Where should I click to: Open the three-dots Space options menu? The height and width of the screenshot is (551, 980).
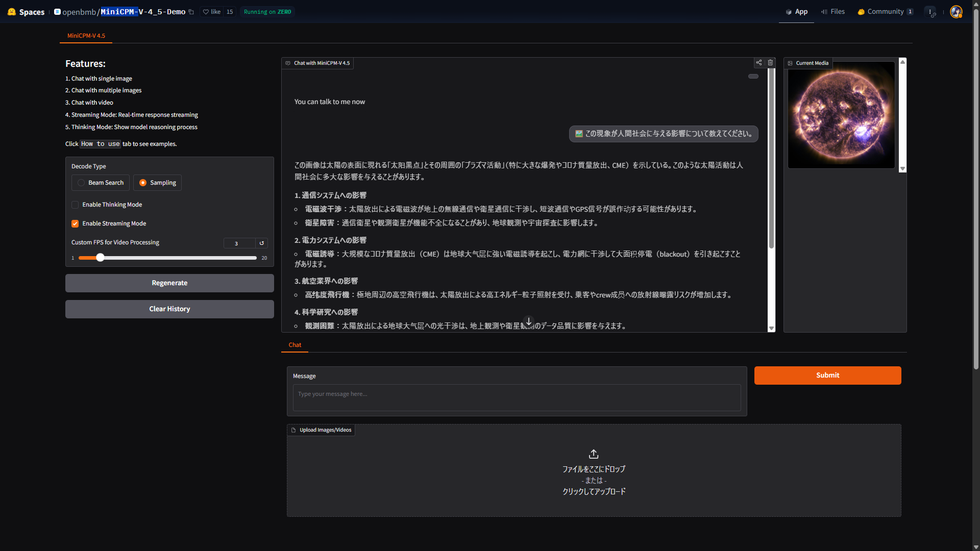pos(930,12)
